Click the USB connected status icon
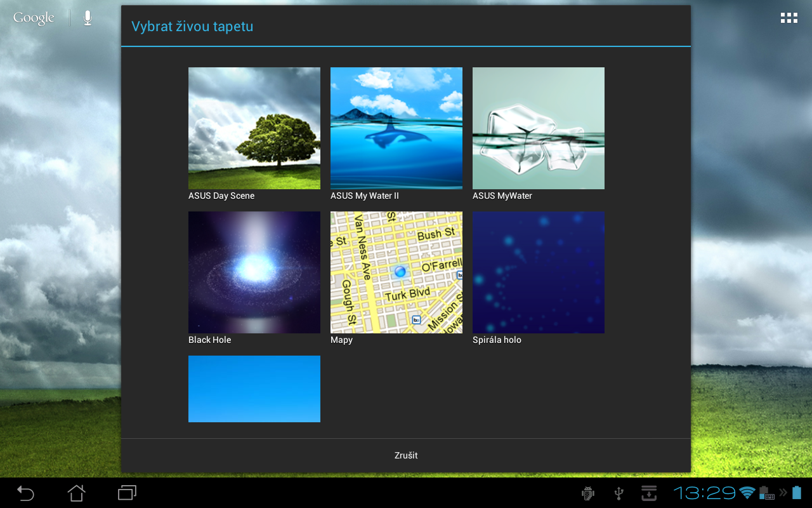The width and height of the screenshot is (812, 508). coord(617,493)
